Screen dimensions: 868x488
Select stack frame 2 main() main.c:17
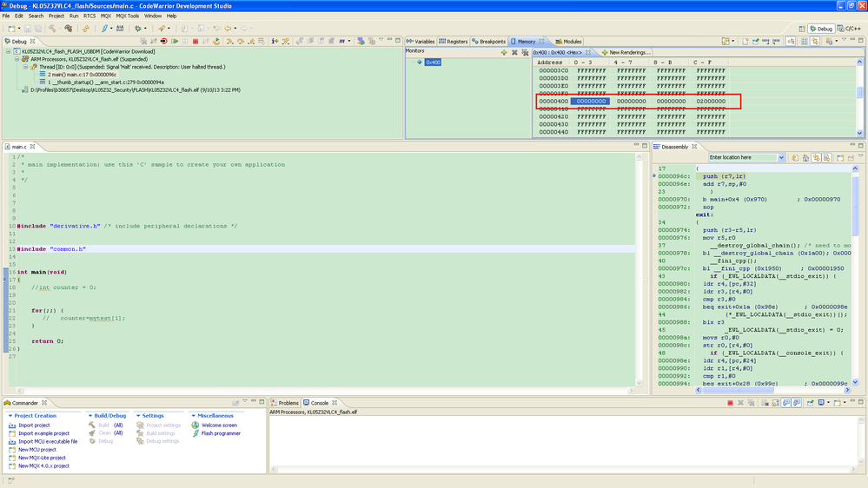click(82, 75)
